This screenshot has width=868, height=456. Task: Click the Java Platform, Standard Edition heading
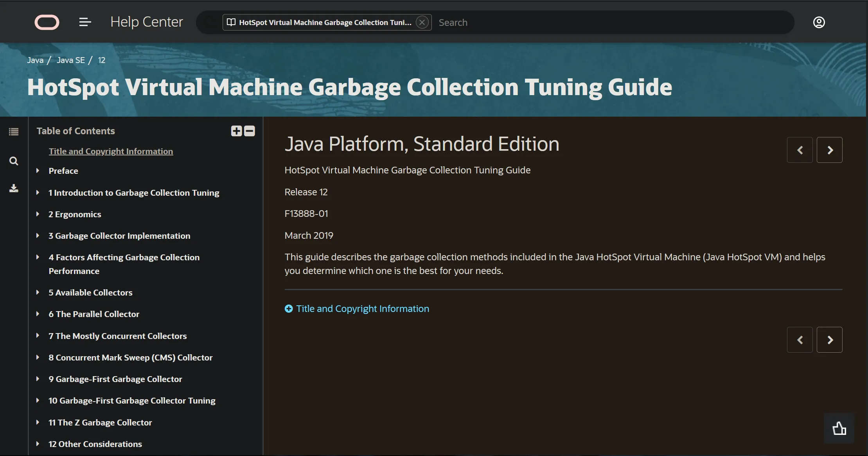pos(422,144)
